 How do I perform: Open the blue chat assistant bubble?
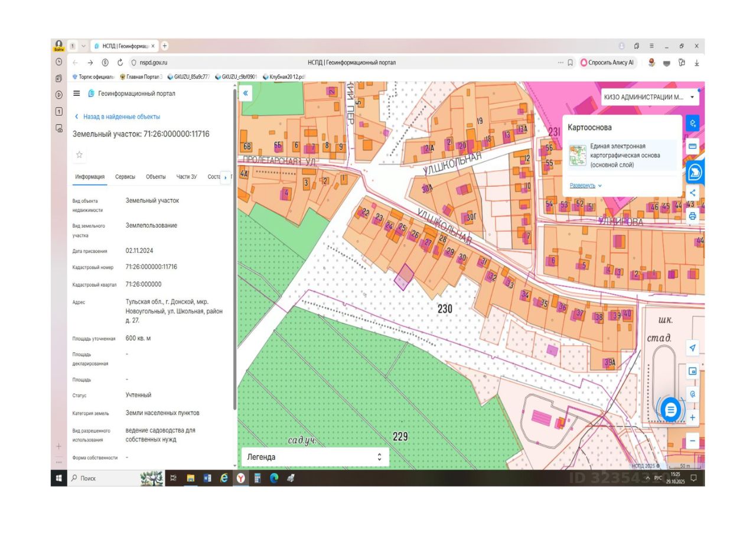tap(670, 409)
